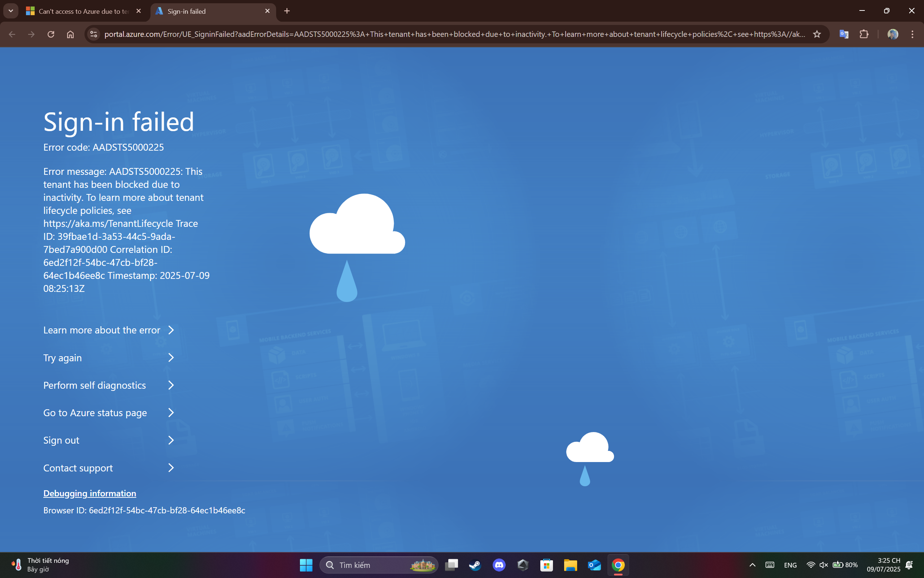Reload the page with the refresh icon

pos(51,34)
